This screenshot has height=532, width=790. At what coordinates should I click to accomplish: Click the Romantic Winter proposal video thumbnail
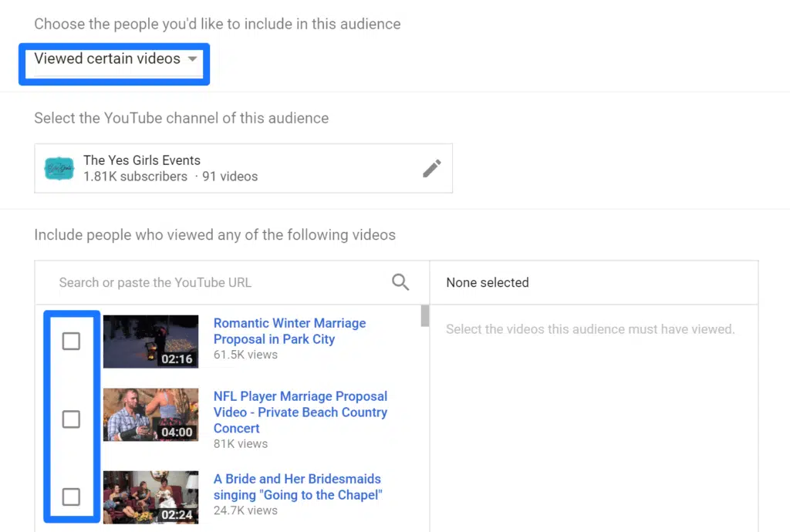(x=150, y=341)
